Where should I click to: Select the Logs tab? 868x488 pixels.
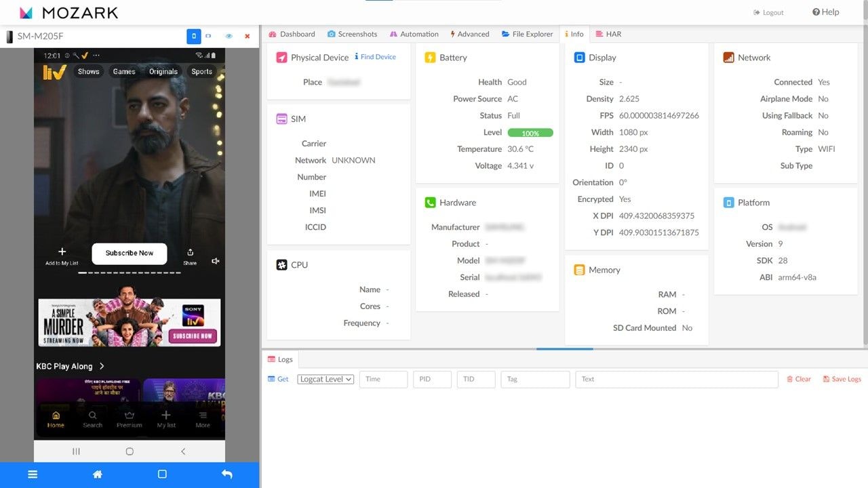point(280,359)
